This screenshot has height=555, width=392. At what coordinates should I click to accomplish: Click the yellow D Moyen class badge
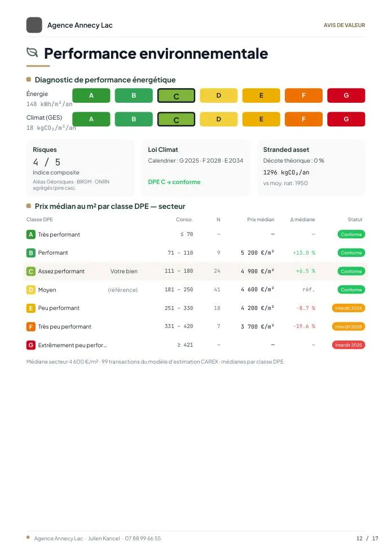click(31, 290)
